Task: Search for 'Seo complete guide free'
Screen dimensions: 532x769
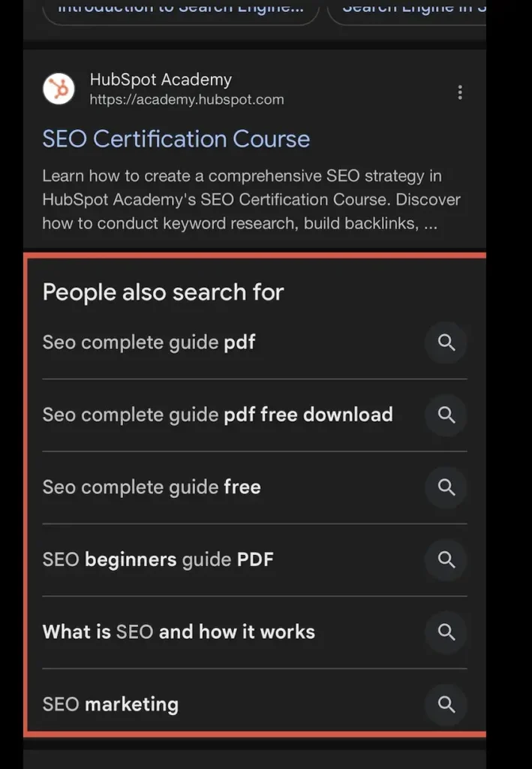Action: 152,487
